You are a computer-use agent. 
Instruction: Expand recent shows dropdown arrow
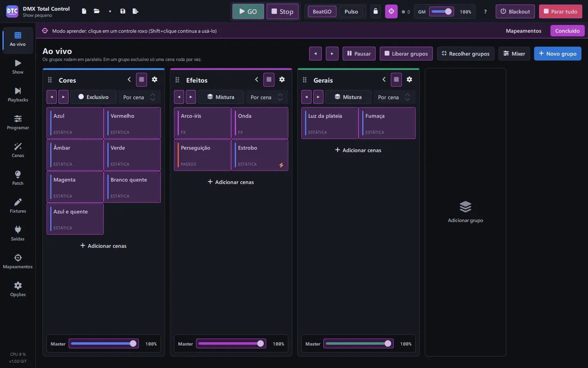click(110, 11)
